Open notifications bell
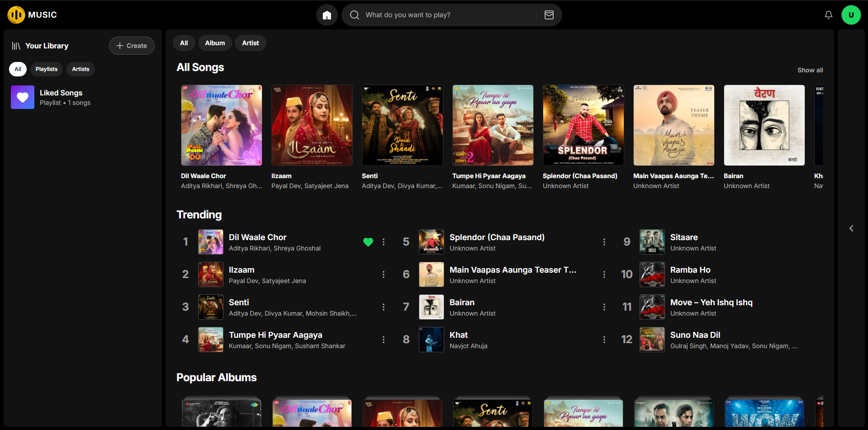Screen dimensions: 868x430 (x=829, y=15)
